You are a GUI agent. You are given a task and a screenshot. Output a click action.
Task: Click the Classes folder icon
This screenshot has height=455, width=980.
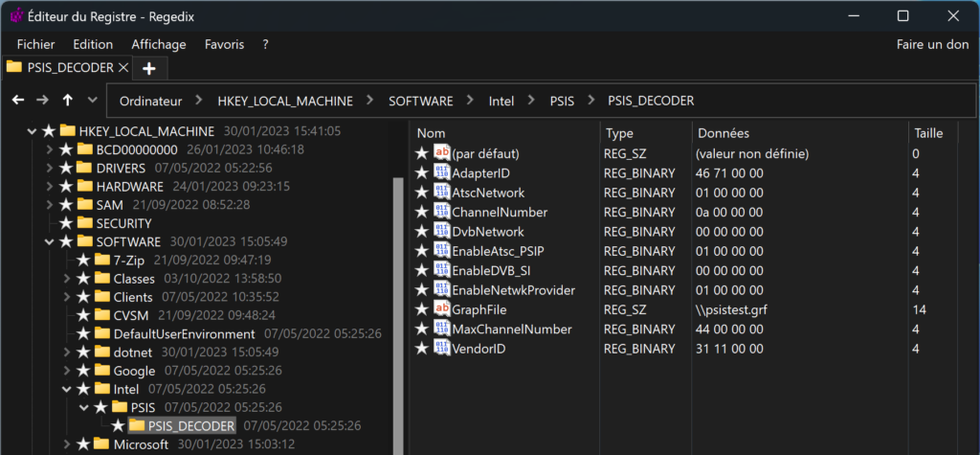[x=102, y=278]
